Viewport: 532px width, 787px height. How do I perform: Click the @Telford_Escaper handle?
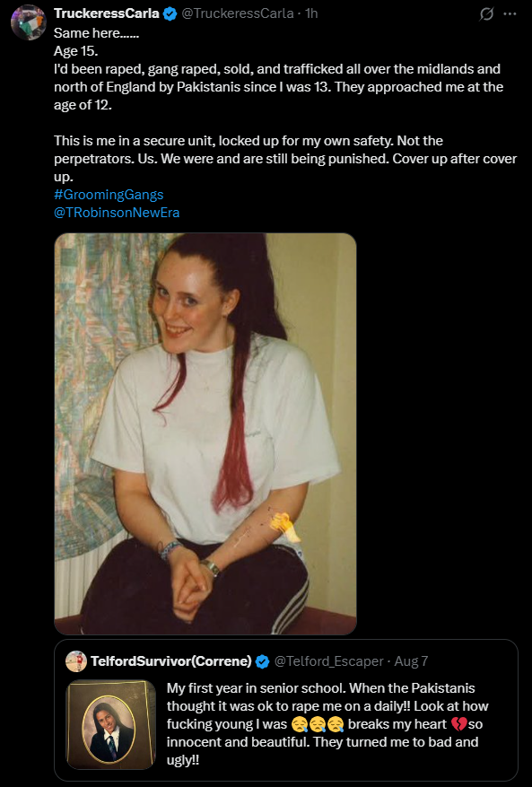click(x=328, y=661)
